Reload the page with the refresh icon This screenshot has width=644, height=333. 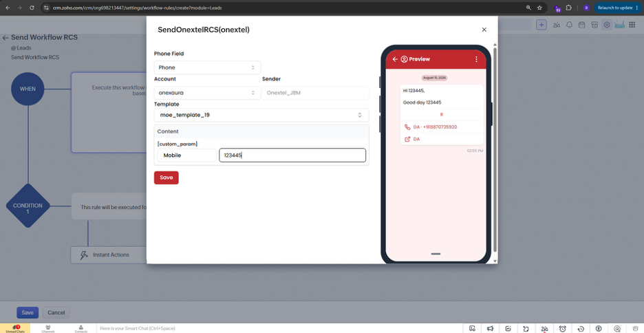pyautogui.click(x=32, y=8)
